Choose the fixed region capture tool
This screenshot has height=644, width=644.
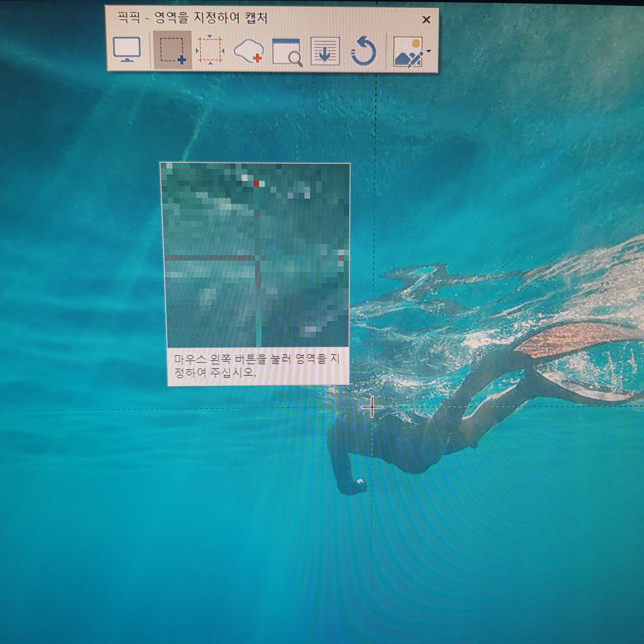[210, 50]
